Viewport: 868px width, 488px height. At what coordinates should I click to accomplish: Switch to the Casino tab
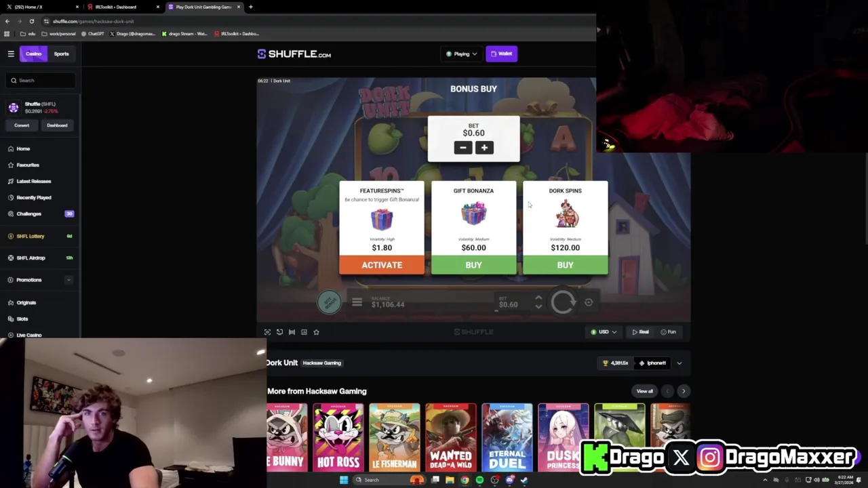(x=33, y=54)
